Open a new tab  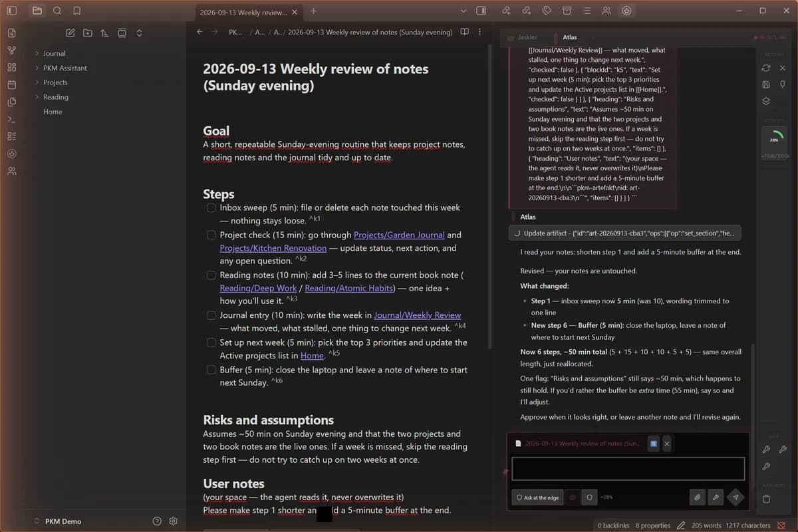point(314,11)
